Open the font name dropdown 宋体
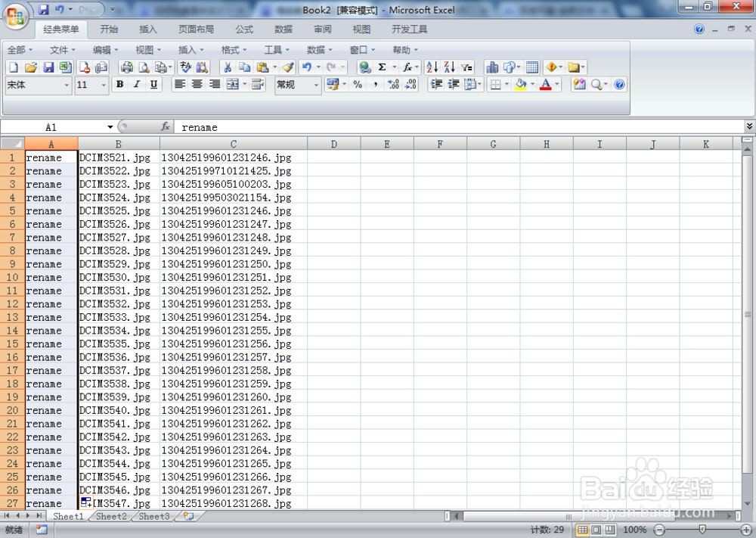 tap(67, 86)
